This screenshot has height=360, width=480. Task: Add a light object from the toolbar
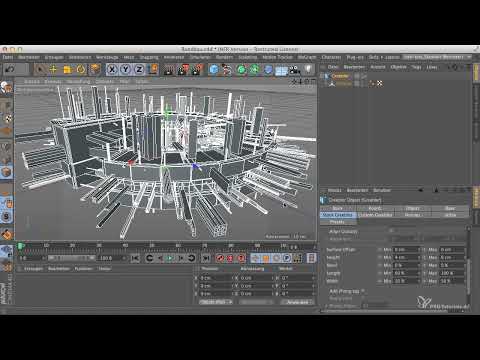(x=308, y=69)
